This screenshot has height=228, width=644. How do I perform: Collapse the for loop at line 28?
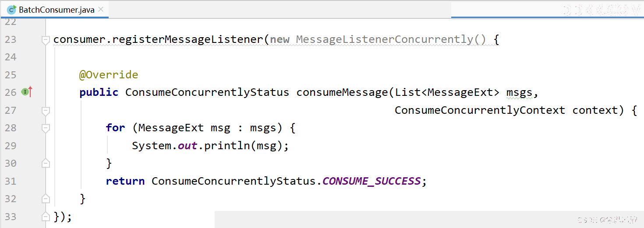46,129
